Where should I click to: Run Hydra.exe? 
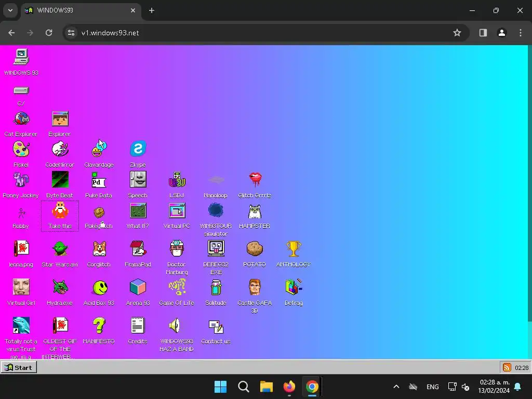[x=60, y=287]
